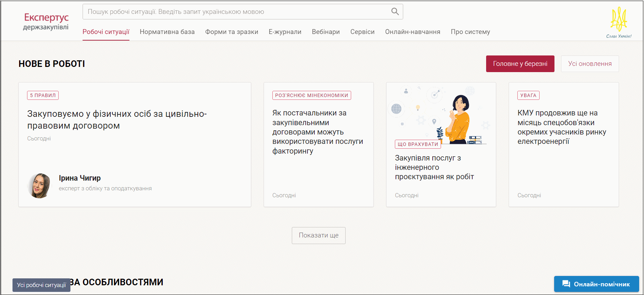Open the Вебінари menu item

point(325,32)
